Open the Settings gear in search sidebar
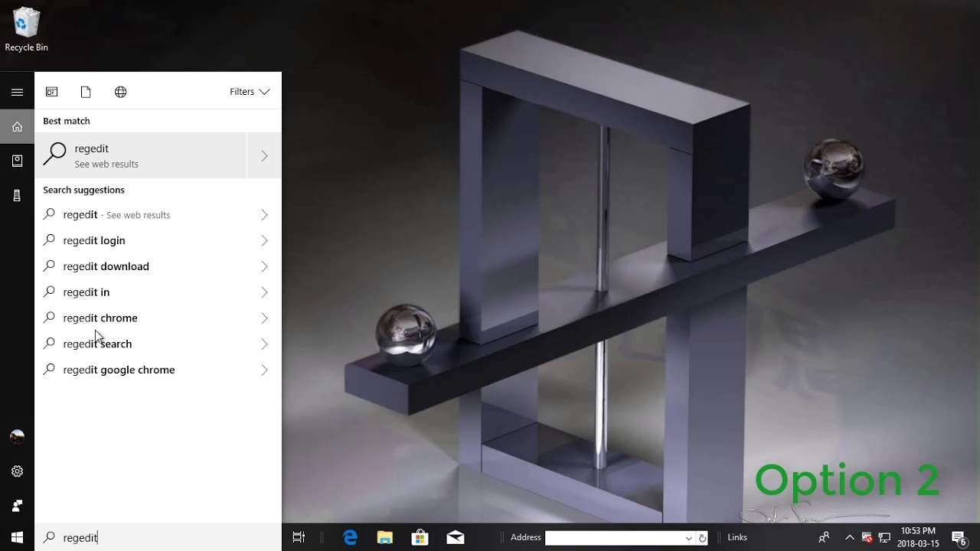 tap(17, 471)
